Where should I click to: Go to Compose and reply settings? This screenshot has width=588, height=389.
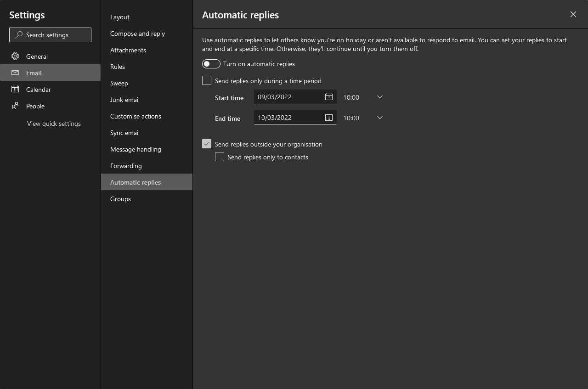[137, 34]
